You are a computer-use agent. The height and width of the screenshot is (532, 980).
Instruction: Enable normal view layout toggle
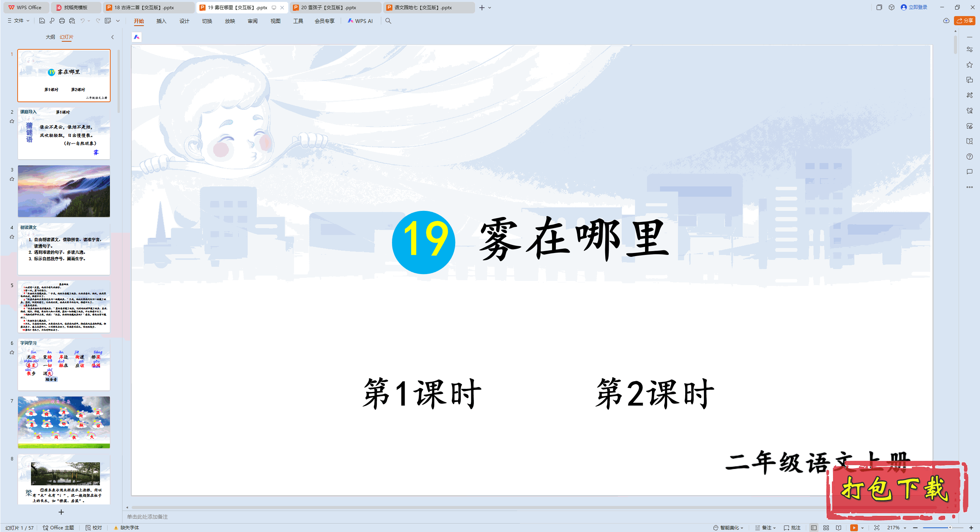click(813, 527)
